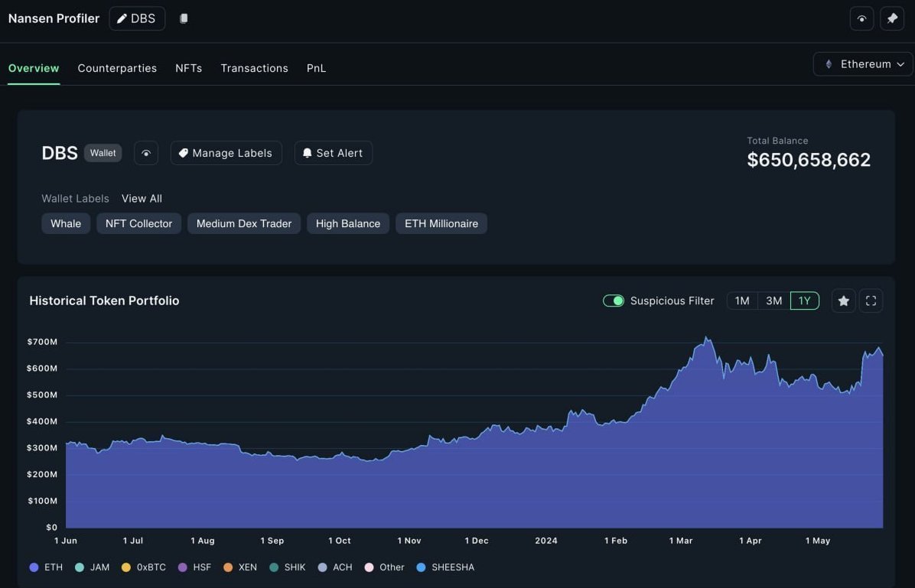Open the Ethereum network dropdown
This screenshot has height=588, width=915.
[x=862, y=63]
